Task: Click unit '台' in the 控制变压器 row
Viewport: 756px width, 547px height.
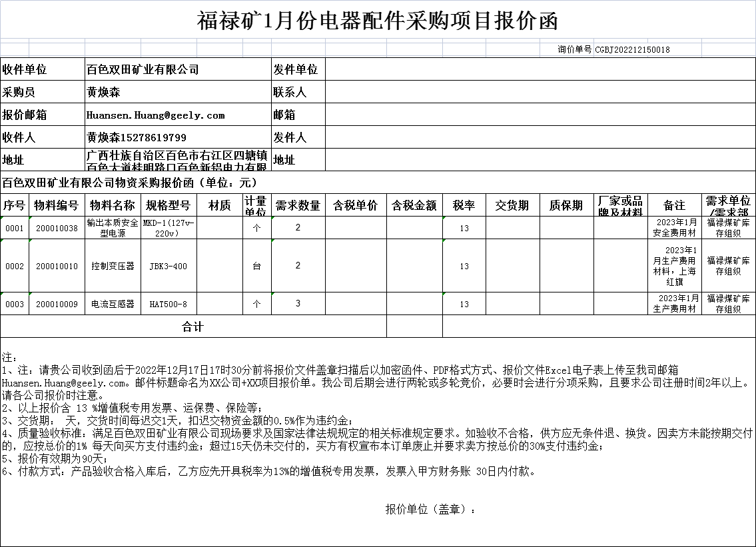Action: point(257,267)
